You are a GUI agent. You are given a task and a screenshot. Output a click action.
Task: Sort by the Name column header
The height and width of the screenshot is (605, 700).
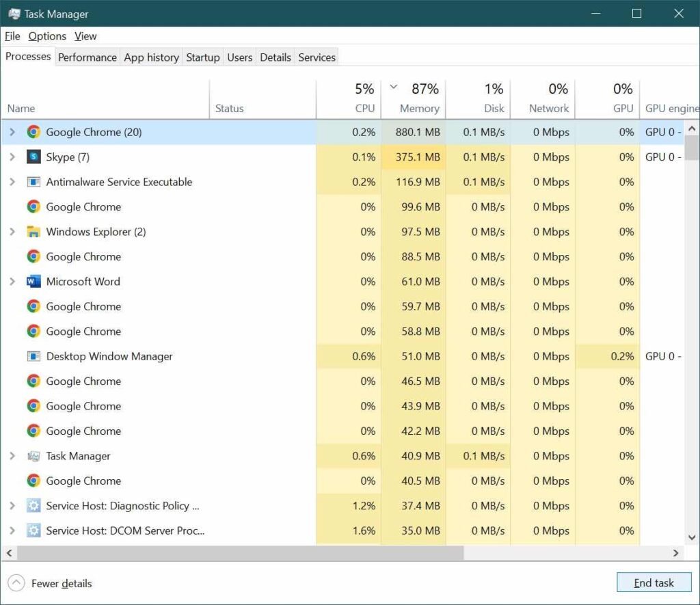pyautogui.click(x=105, y=99)
